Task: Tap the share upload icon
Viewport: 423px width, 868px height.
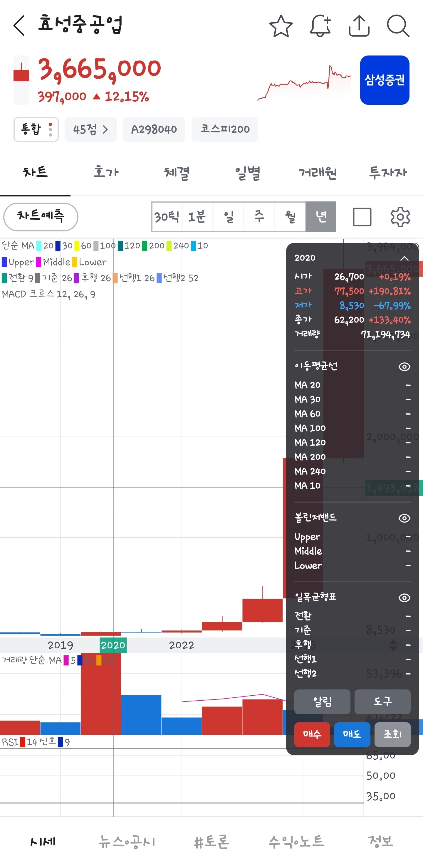Action: coord(359,26)
